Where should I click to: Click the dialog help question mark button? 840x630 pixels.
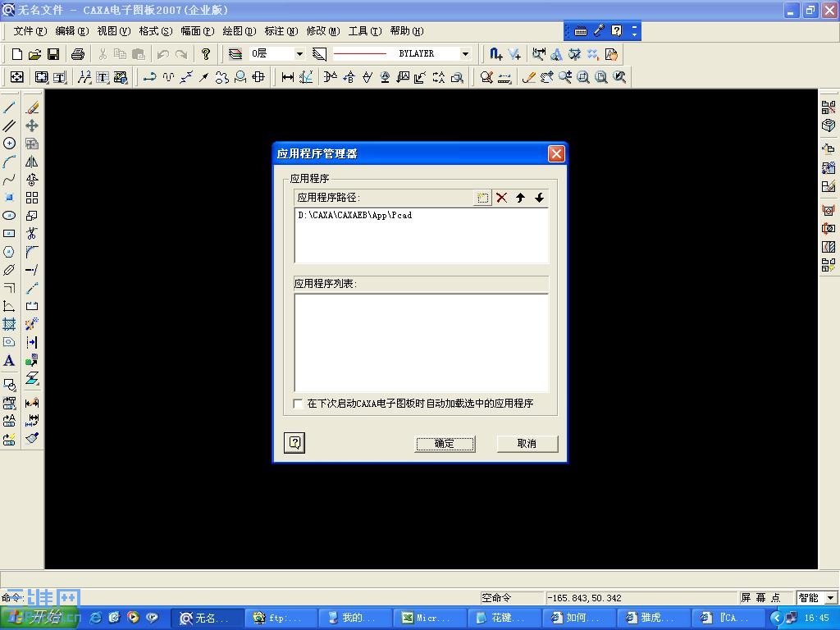294,442
